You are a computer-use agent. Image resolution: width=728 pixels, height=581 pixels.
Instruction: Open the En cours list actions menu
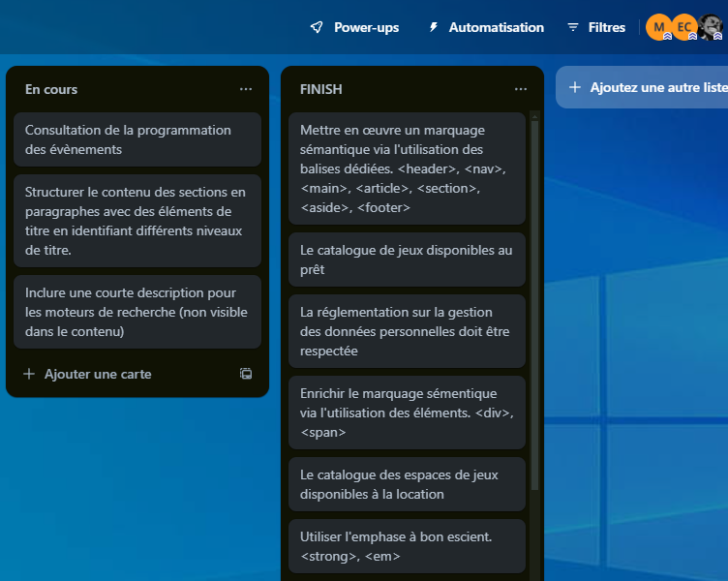click(x=246, y=89)
